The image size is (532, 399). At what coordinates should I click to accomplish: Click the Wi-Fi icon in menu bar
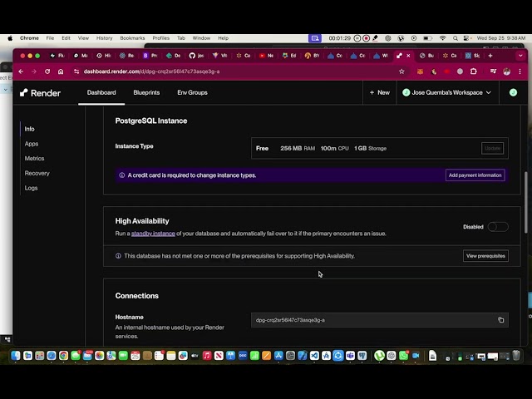coord(442,38)
